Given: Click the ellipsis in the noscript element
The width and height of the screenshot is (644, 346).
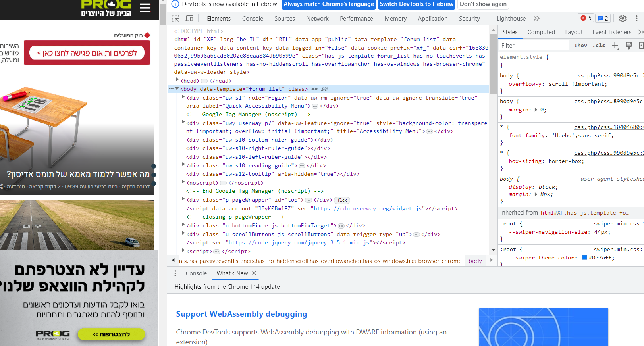Looking at the screenshot, I should pos(224,183).
